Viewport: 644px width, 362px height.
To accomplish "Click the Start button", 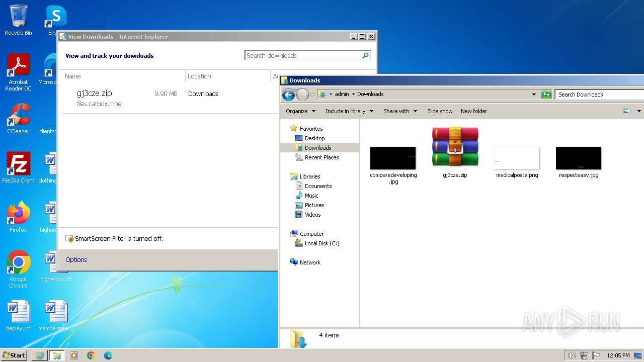I will (x=14, y=355).
